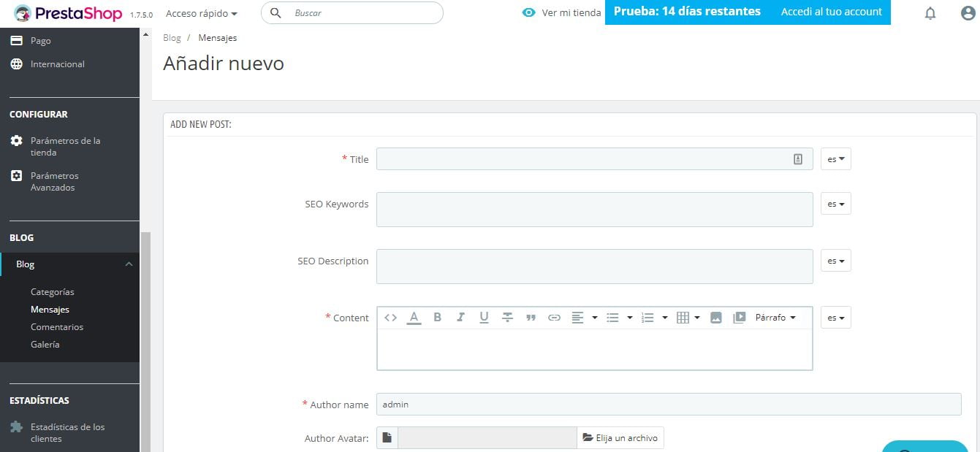Select the Bold icon in the Content editor
This screenshot has height=452, width=980.
pos(437,317)
